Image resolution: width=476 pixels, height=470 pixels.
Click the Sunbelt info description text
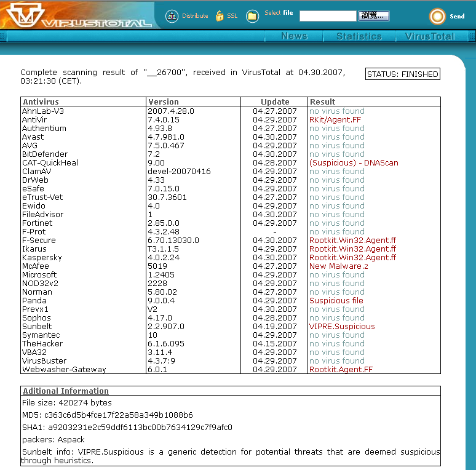tap(231, 456)
